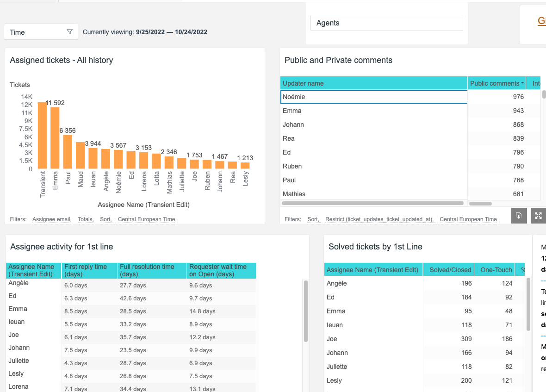Open the Restrict ticket_updates_ticket_updated_at filter link

click(379, 219)
